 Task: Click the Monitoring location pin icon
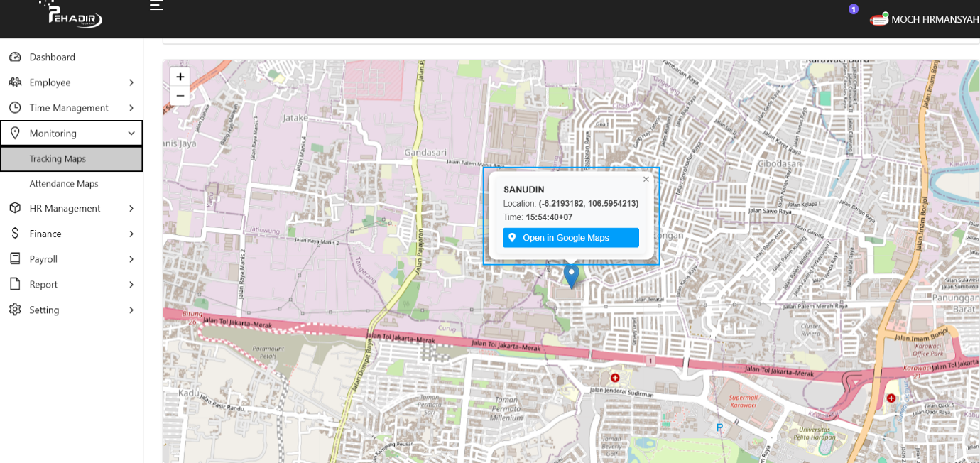click(x=15, y=133)
